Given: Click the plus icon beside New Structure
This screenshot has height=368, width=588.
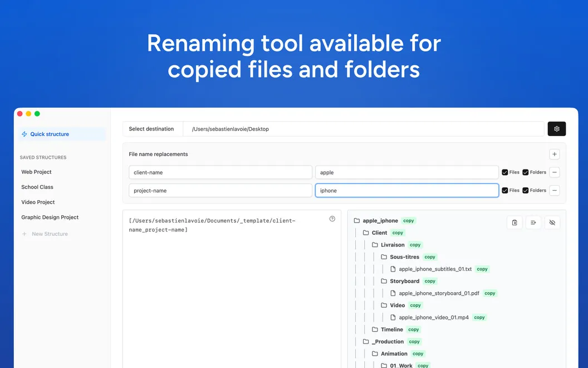Looking at the screenshot, I should [24, 234].
